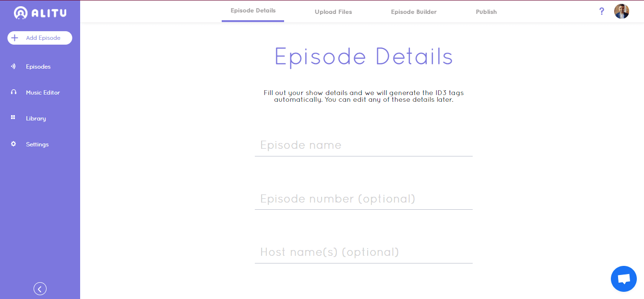Switch to the Episode Details tab
Screen dimensions: 644x299
[253, 11]
